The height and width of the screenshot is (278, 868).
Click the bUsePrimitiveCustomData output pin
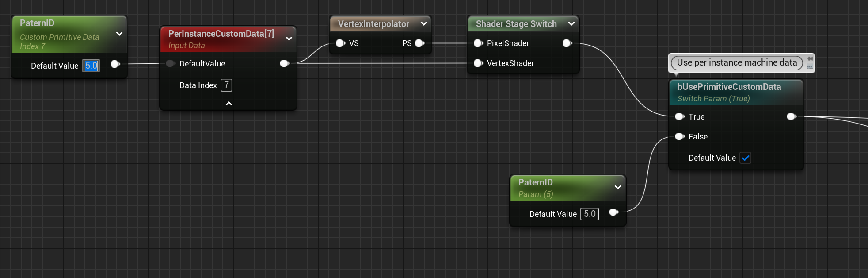coord(792,116)
